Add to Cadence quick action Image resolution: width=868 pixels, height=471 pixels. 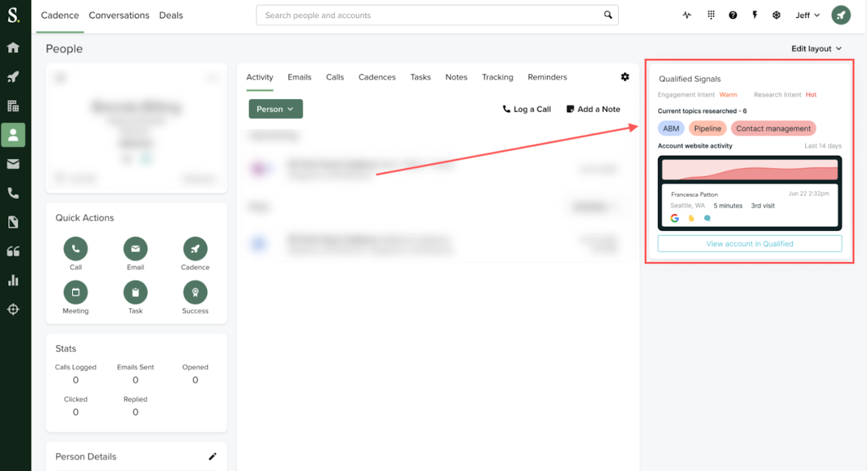click(195, 249)
